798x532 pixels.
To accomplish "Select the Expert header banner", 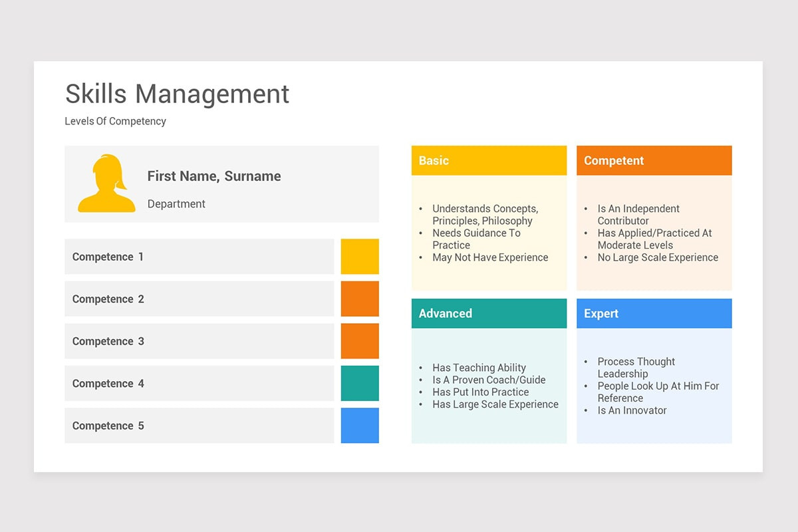I will (x=654, y=313).
